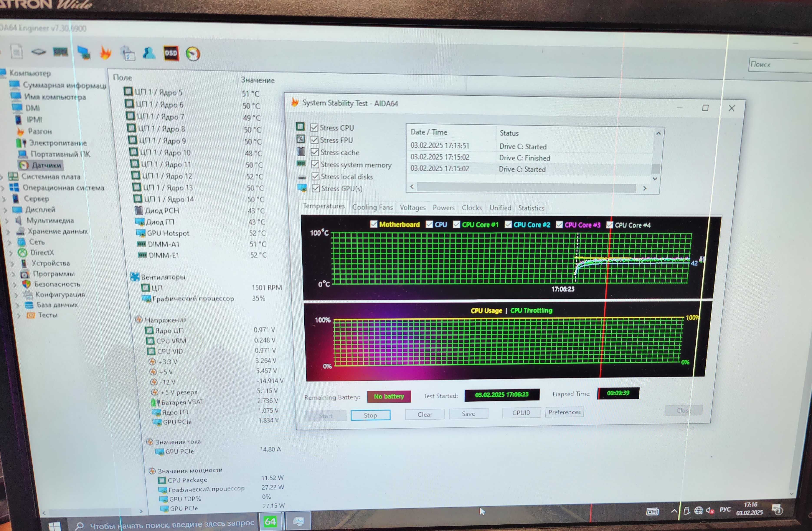Viewport: 812px width, 531px height.
Task: Switch to the Voltages tab
Action: click(413, 207)
